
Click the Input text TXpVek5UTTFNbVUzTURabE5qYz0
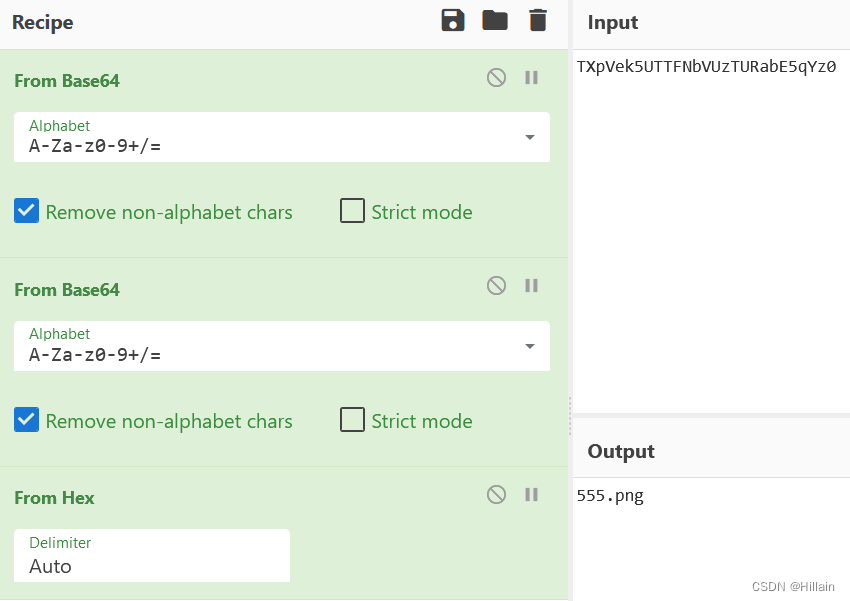[x=706, y=67]
